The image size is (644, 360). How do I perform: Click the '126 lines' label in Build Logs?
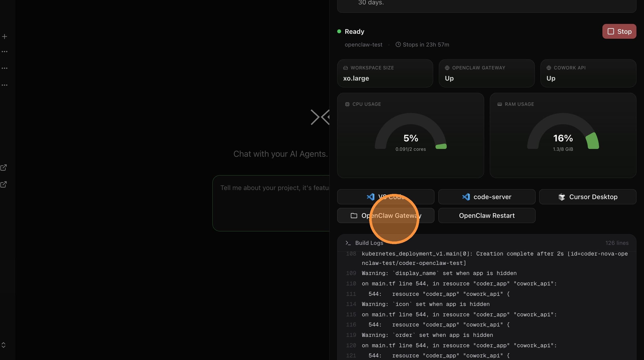point(617,243)
